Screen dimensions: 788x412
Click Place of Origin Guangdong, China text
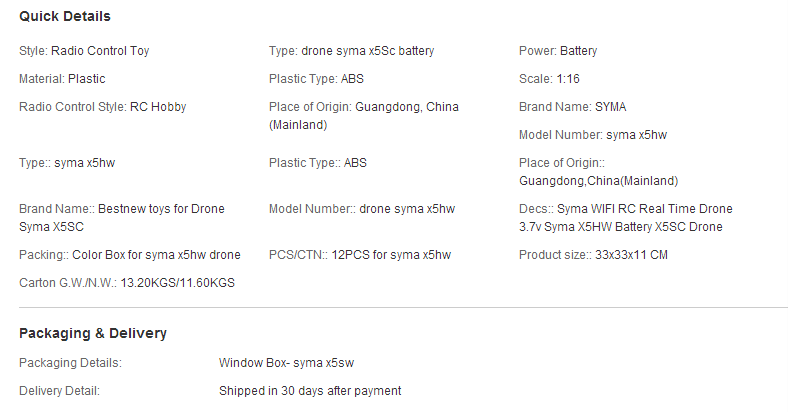tap(364, 116)
